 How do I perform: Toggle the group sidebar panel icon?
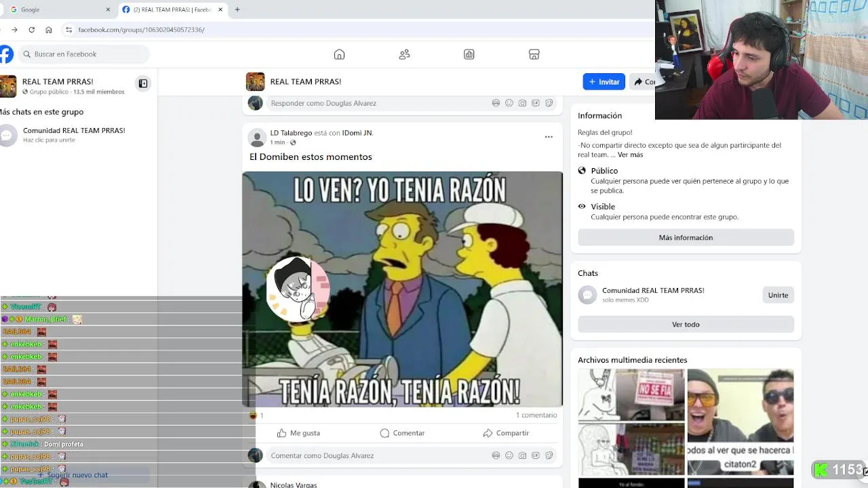(x=143, y=83)
